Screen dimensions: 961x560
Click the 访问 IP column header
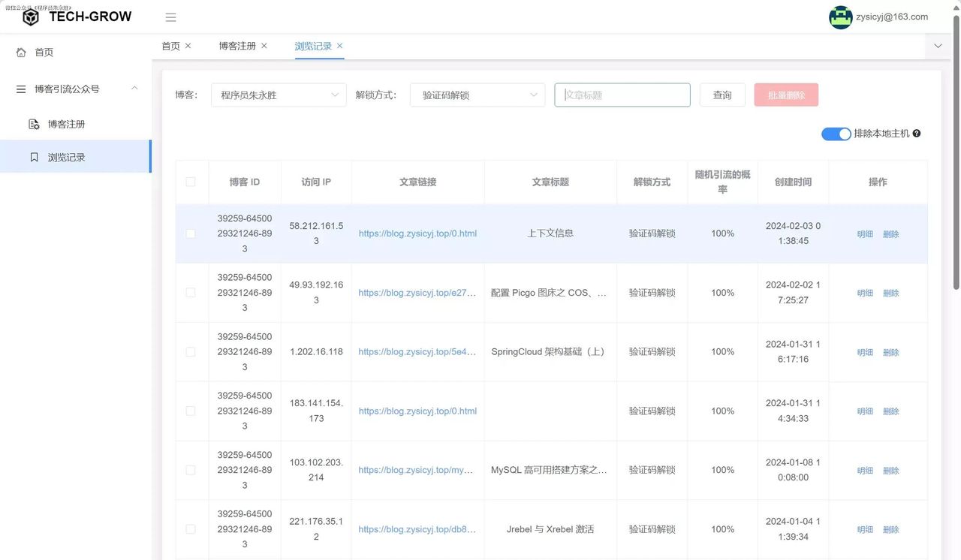click(x=316, y=182)
